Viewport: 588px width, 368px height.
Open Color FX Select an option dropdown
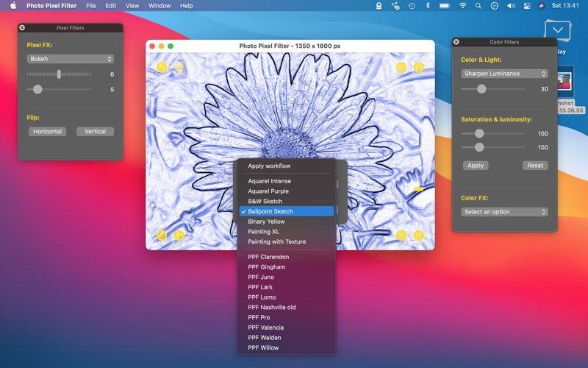tap(504, 212)
